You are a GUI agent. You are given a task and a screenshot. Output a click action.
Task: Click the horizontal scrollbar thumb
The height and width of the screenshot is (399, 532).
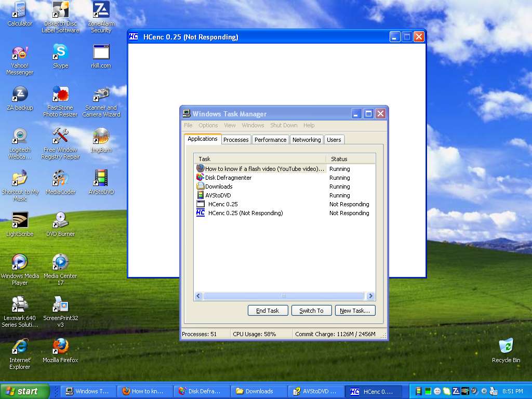tap(284, 296)
